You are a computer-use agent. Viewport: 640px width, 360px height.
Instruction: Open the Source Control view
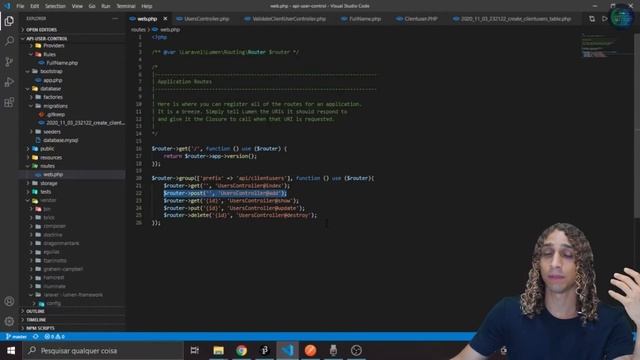click(9, 62)
